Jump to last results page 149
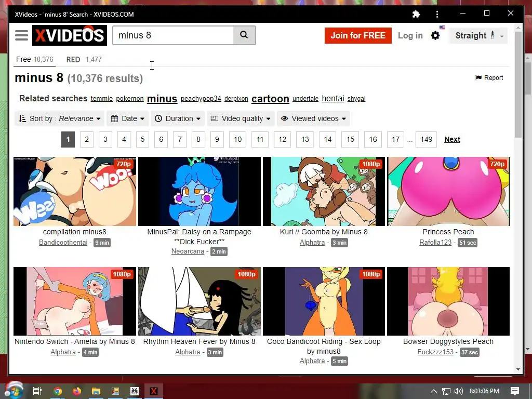The image size is (532, 399). 426,139
